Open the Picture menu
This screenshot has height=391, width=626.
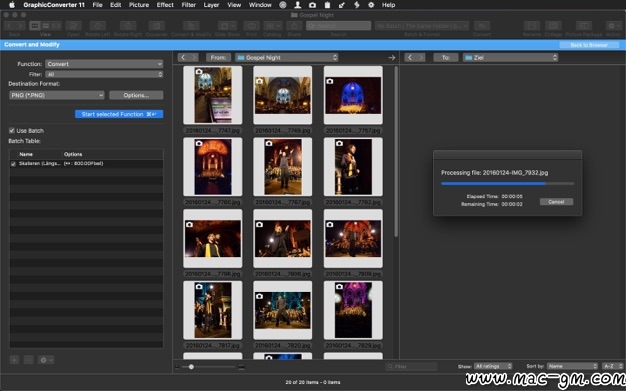[139, 5]
